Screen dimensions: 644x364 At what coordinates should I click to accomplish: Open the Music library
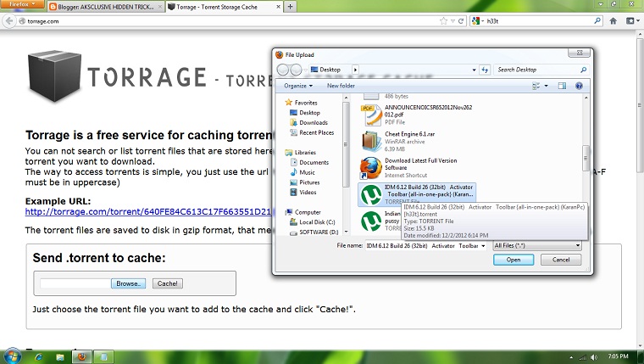303,172
